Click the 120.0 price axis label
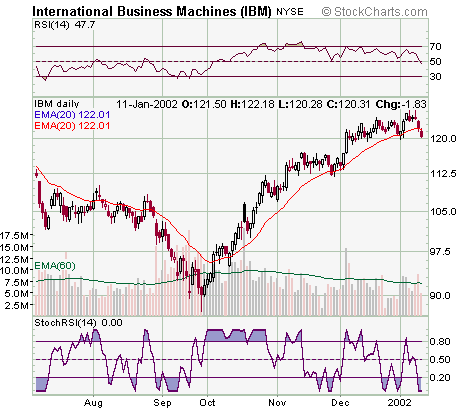This screenshot has width=460, height=414. pyautogui.click(x=443, y=139)
